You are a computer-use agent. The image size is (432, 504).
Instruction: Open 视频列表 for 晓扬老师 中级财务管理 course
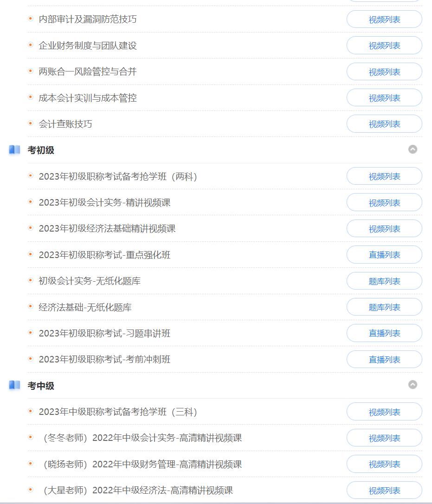[384, 464]
